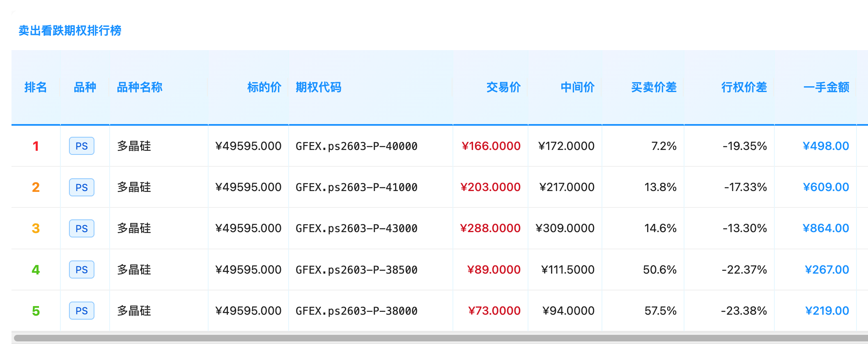The height and width of the screenshot is (364, 868).
Task: Select the PS tag in rank 3 row
Action: tap(82, 228)
